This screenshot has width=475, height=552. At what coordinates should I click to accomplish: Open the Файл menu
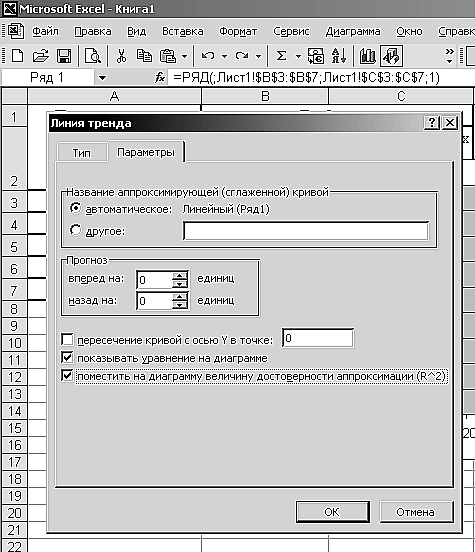(45, 31)
